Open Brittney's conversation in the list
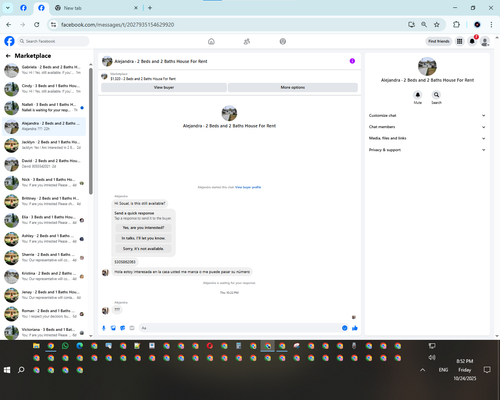Viewport: 500px width, 400px height. pyautogui.click(x=44, y=201)
